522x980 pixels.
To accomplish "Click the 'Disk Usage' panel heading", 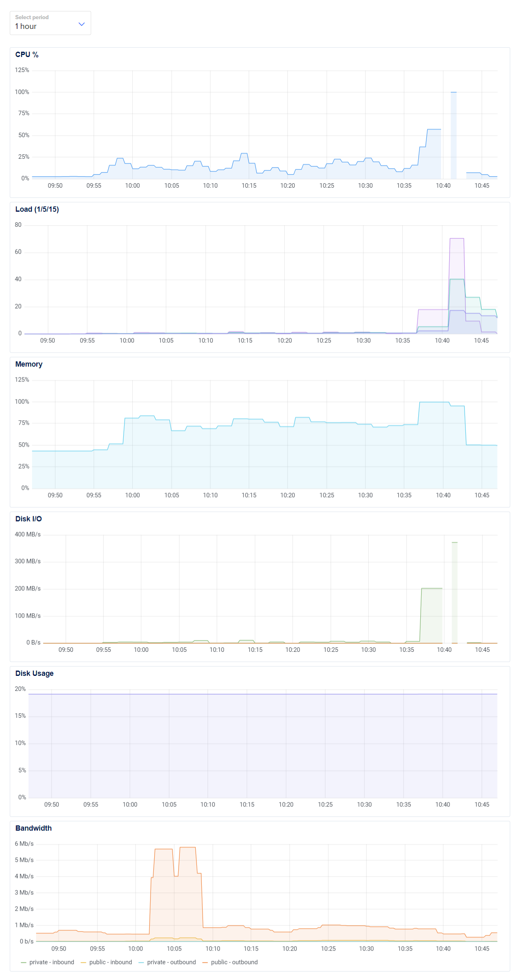I will click(34, 673).
